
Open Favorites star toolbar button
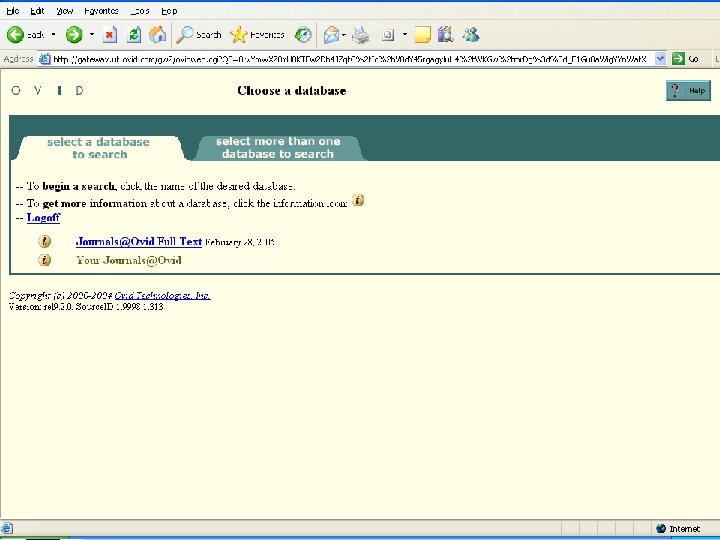coord(258,34)
